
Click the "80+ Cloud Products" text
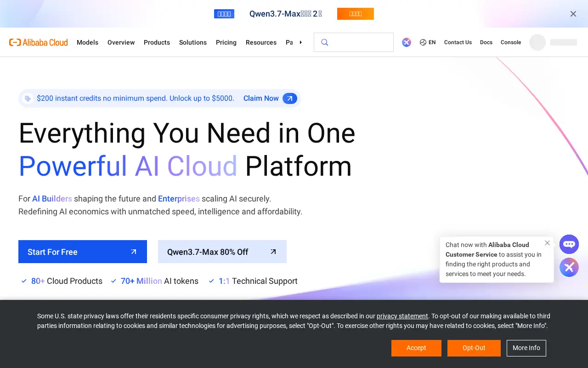[x=67, y=281]
